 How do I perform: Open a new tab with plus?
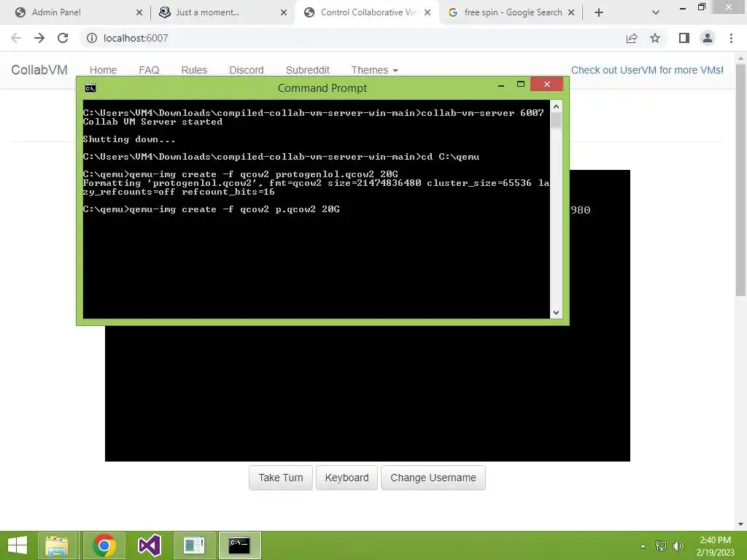(599, 12)
